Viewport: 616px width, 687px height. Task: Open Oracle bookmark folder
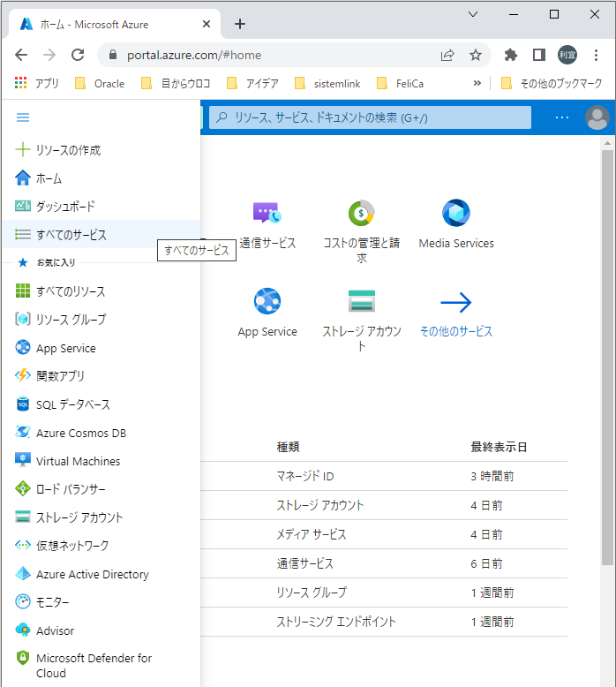100,83
